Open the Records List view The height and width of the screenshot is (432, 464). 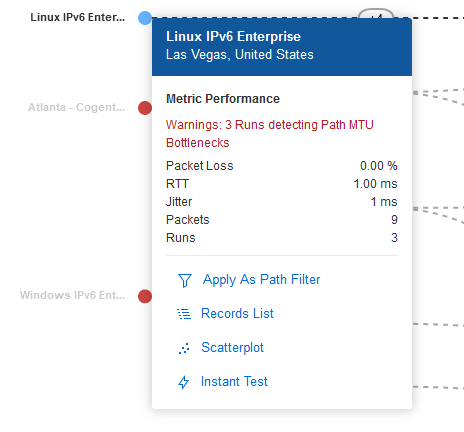[x=237, y=313]
